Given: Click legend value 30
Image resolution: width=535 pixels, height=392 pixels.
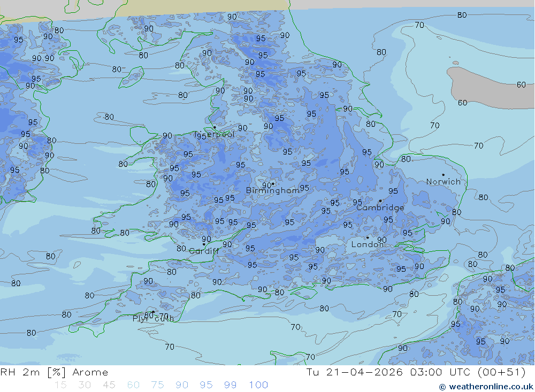Looking at the screenshot, I should point(85,385).
